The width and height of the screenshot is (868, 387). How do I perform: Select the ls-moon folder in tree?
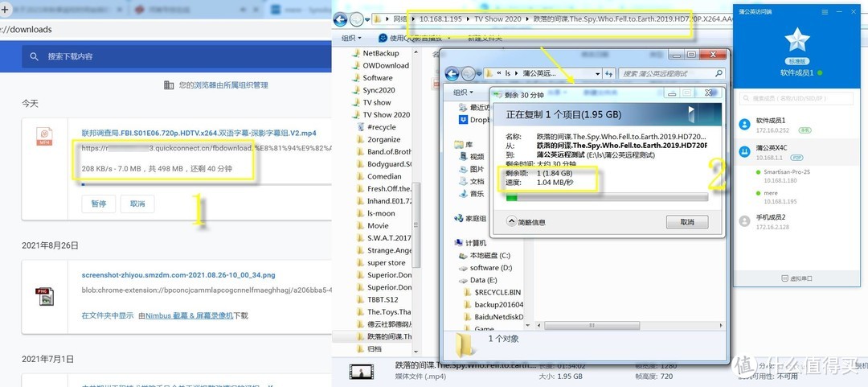click(x=381, y=213)
